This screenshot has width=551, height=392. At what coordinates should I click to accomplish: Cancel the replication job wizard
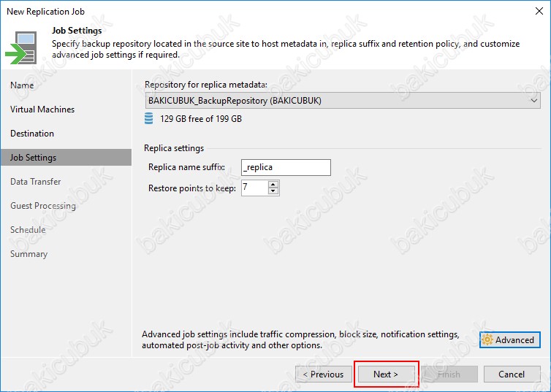click(x=512, y=374)
